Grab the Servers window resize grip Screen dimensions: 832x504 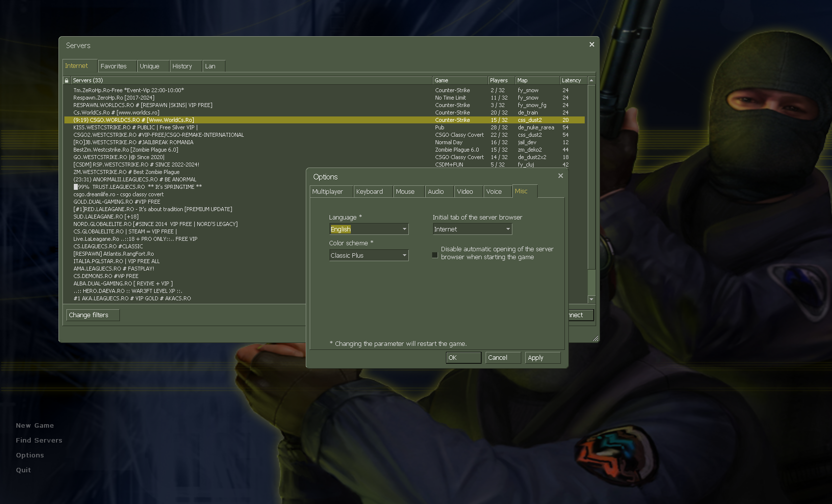595,338
